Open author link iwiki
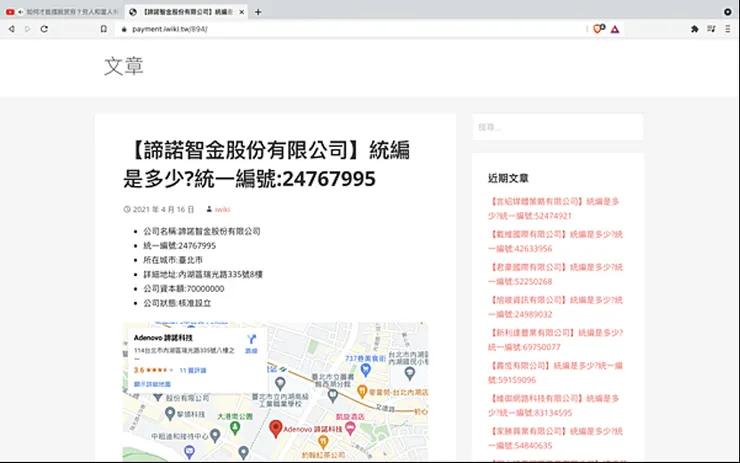 click(222, 209)
